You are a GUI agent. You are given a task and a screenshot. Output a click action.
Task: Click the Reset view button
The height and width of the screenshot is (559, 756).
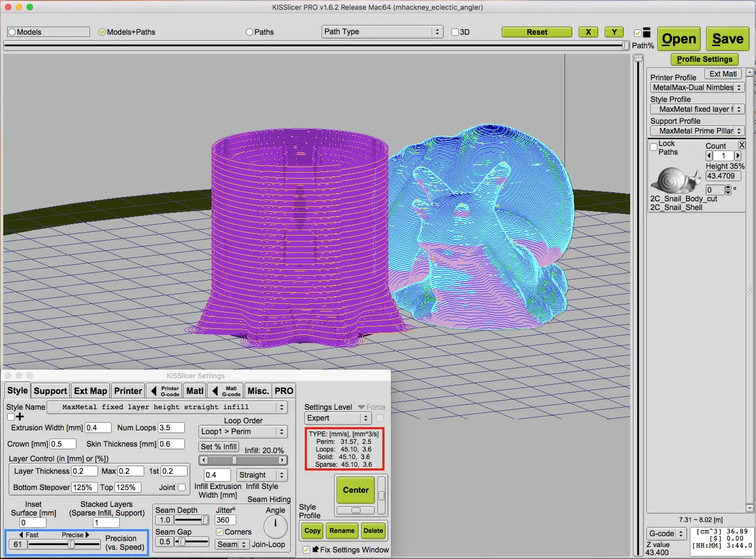click(537, 32)
